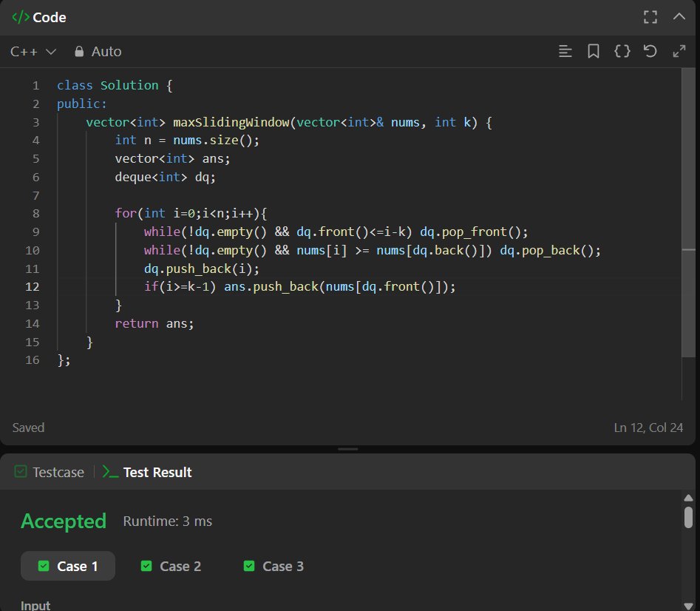Collapse the Code panel with chevron
The height and width of the screenshot is (611, 700).
[679, 17]
